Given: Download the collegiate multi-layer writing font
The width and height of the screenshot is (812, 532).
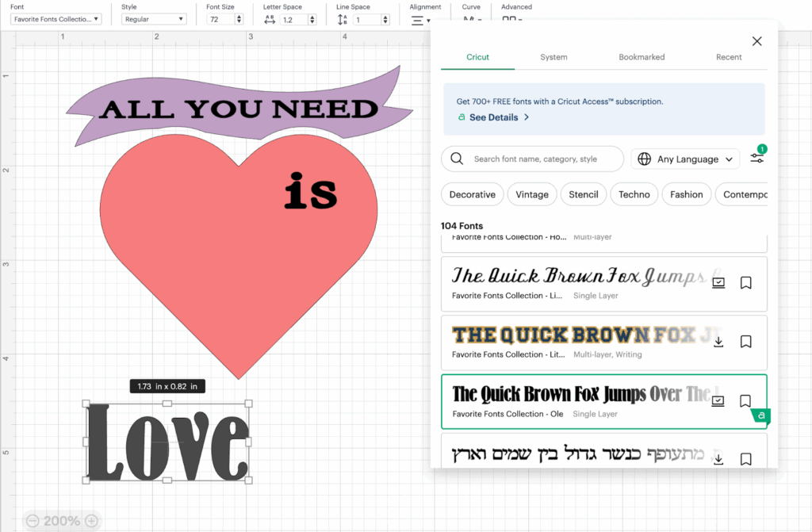Looking at the screenshot, I should coord(718,342).
